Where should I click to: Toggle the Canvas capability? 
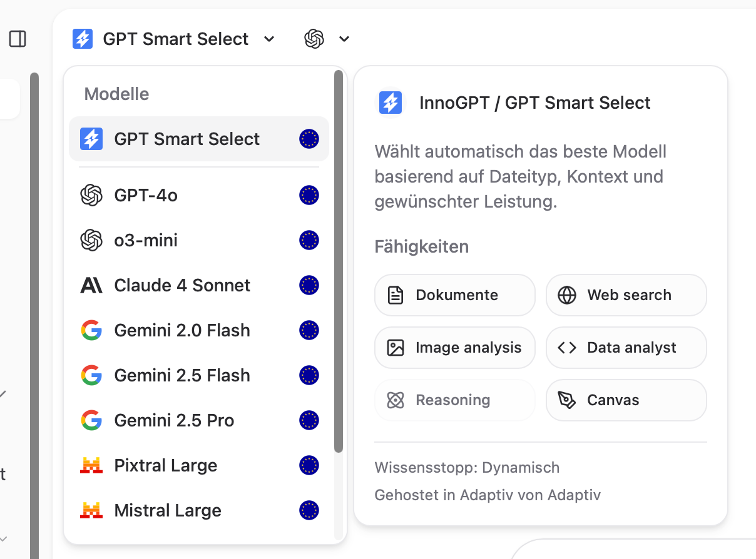coord(626,400)
